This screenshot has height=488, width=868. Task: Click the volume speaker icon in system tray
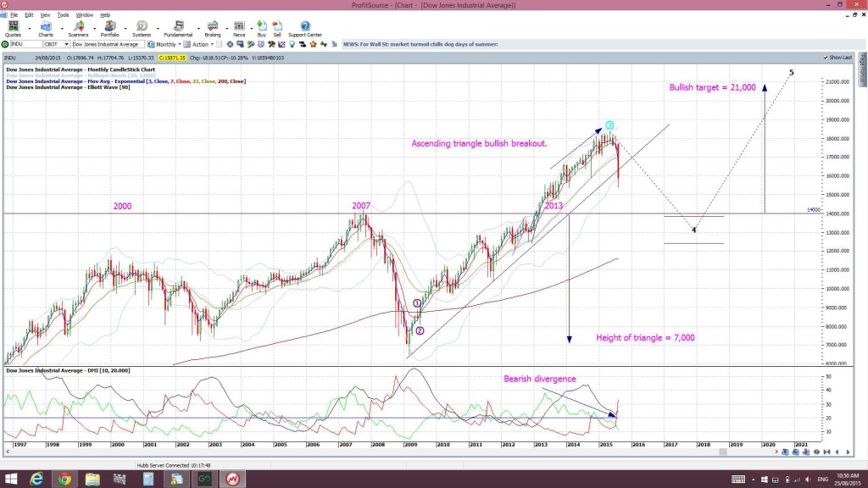808,480
